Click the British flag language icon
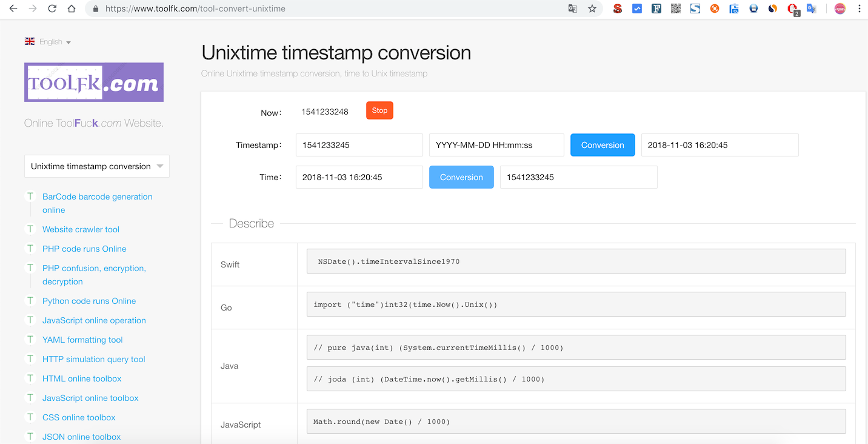Screen dimensions: 868x444 (x=29, y=41)
